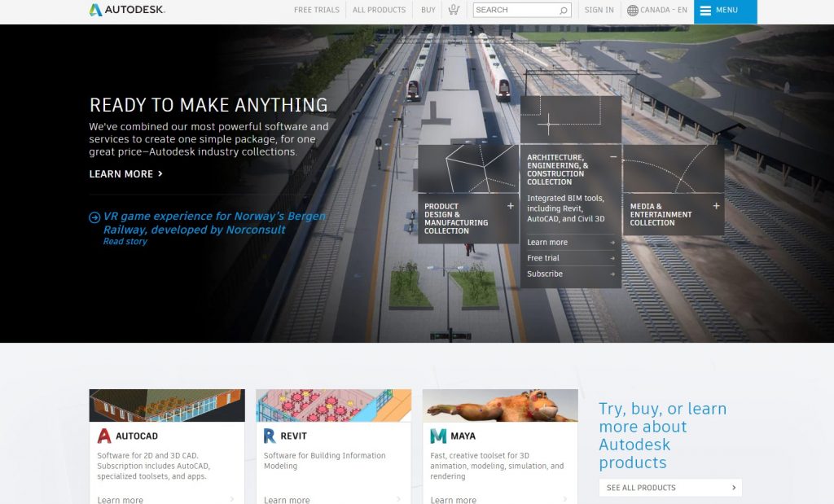Click the SIGN IN link
The height and width of the screenshot is (504, 834).
tap(599, 10)
